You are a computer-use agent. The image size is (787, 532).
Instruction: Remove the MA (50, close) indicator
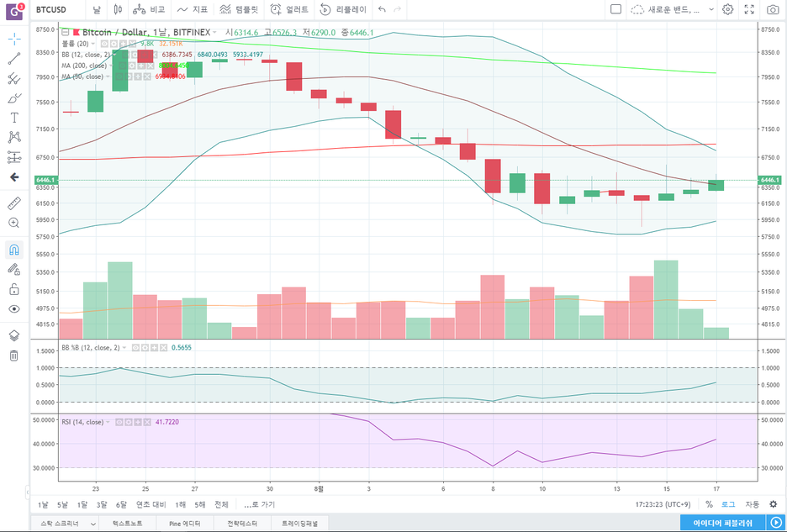(146, 76)
